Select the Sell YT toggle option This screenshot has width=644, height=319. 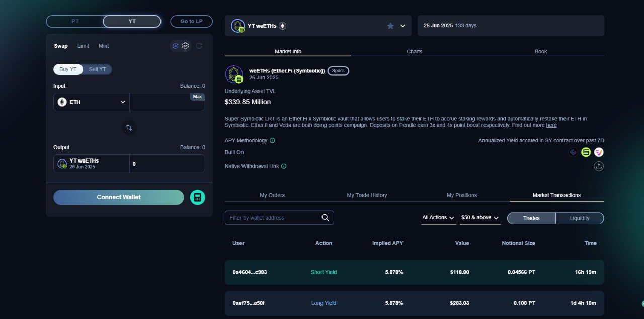[x=98, y=69]
